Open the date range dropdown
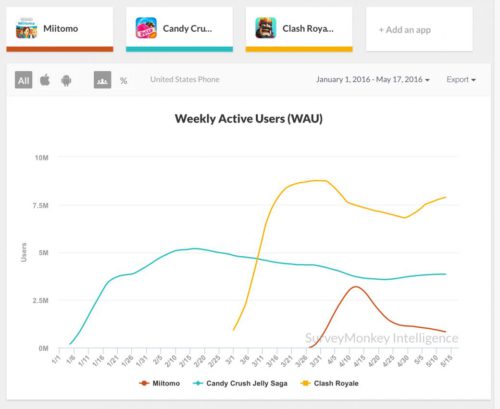The width and height of the screenshot is (500, 409). pos(373,80)
